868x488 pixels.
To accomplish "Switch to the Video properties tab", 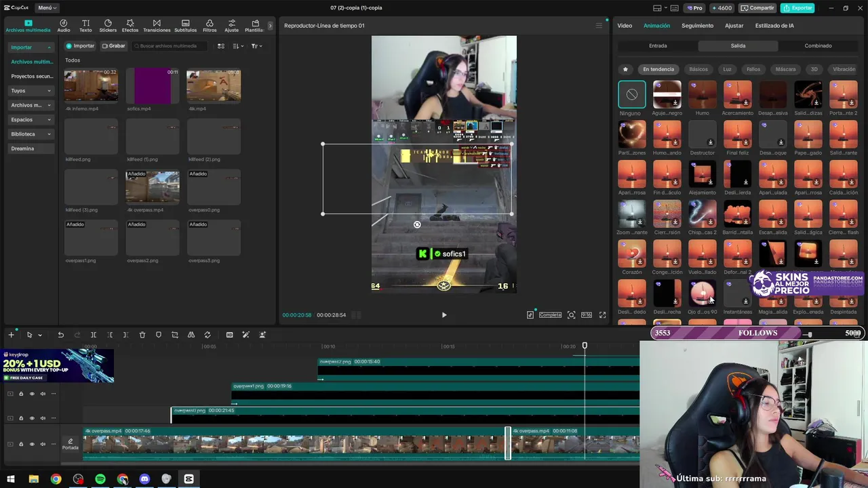I will (x=625, y=26).
